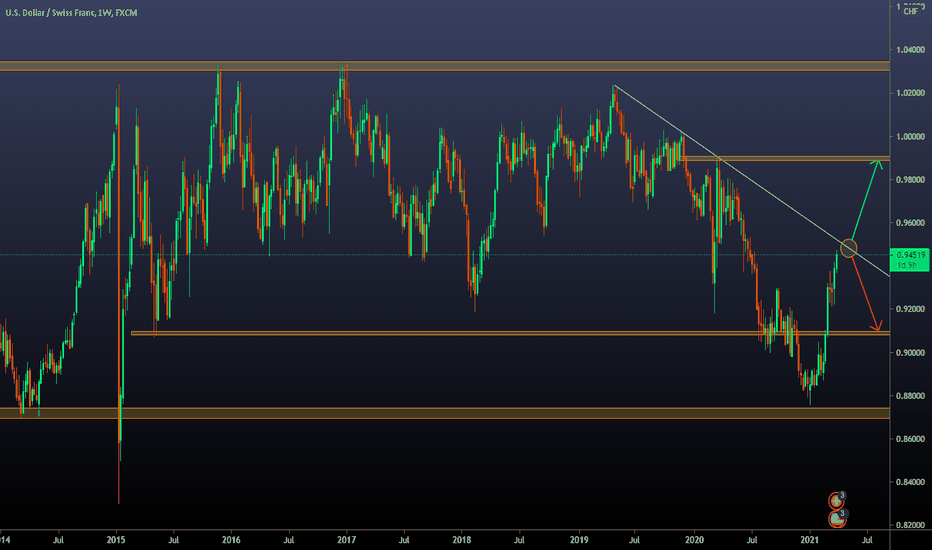Click the 0.88000 price axis label

911,396
